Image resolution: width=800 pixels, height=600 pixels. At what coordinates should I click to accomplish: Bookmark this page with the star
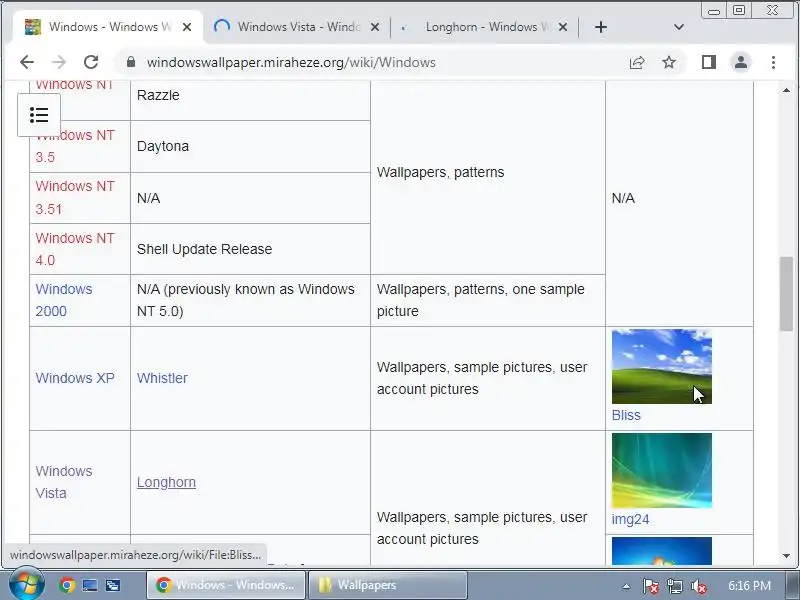669,62
